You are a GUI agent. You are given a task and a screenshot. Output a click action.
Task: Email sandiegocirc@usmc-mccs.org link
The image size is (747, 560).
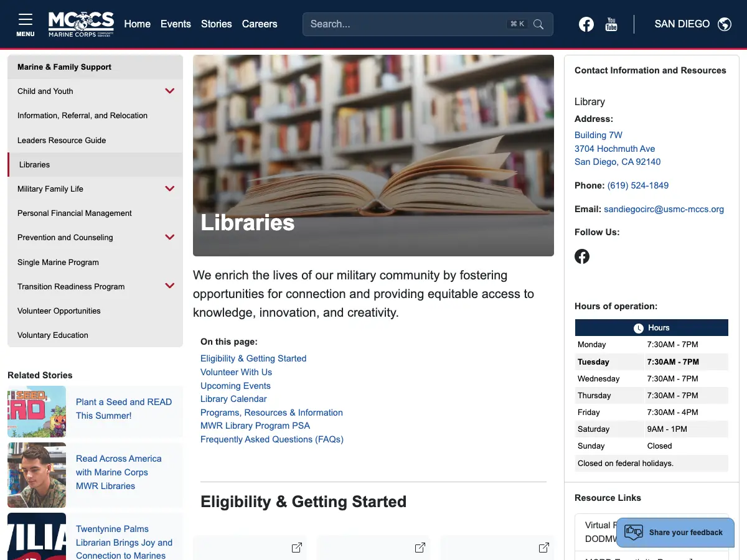coord(664,209)
